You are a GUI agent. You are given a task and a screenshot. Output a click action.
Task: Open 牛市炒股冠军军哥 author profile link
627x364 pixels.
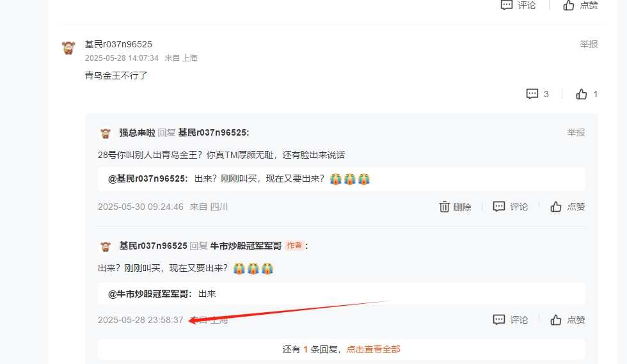click(246, 246)
